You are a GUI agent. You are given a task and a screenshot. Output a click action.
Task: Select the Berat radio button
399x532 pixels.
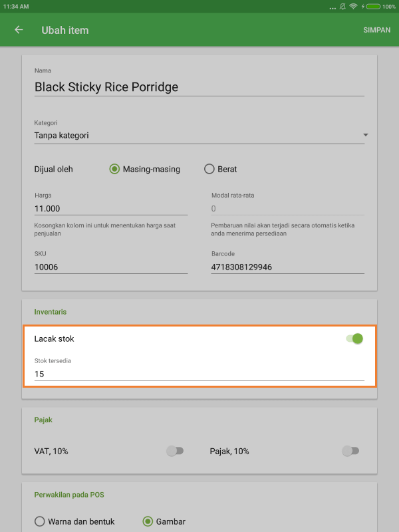[209, 169]
